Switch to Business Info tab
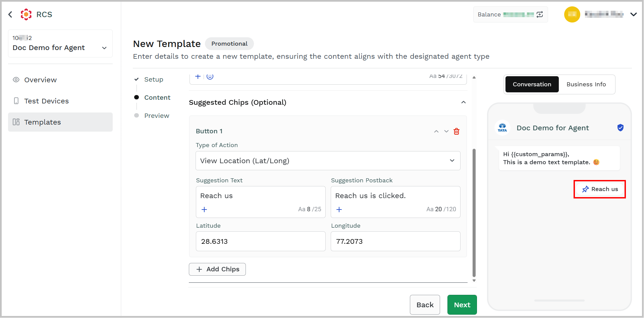This screenshot has height=318, width=644. [x=586, y=84]
